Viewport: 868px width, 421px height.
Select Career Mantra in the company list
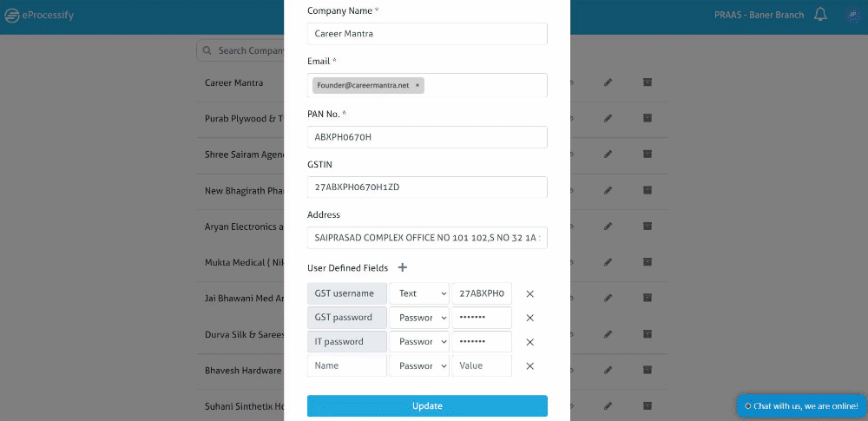(x=233, y=82)
